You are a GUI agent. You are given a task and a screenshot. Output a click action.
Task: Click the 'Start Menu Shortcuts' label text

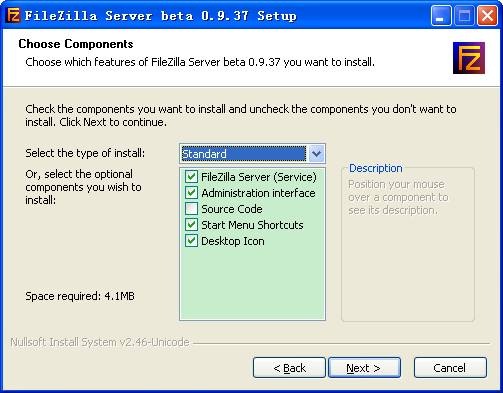(252, 225)
